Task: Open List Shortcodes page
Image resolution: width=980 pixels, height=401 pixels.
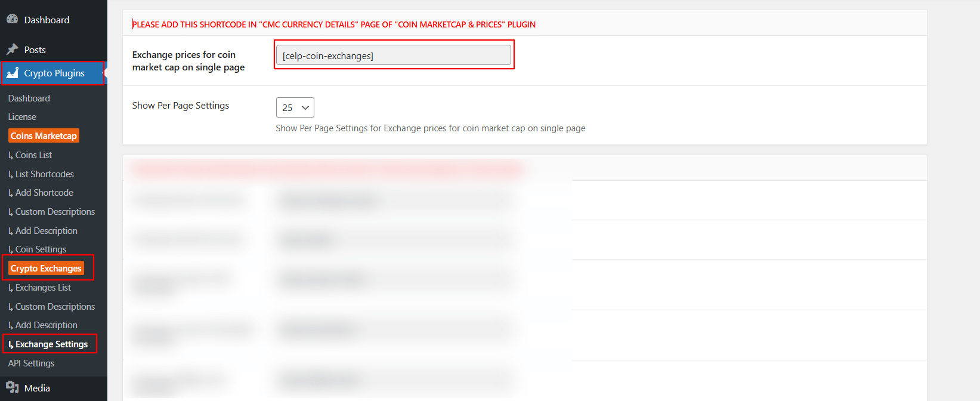Action: click(x=44, y=174)
